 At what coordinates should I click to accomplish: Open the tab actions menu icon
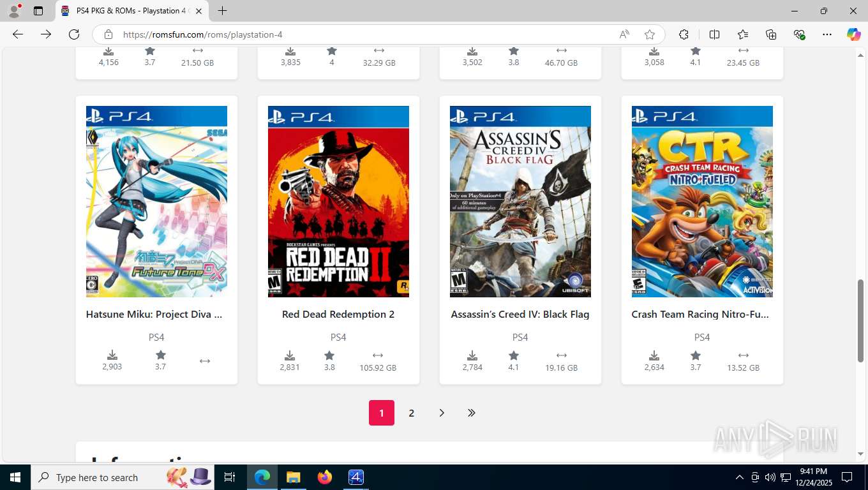(x=38, y=11)
